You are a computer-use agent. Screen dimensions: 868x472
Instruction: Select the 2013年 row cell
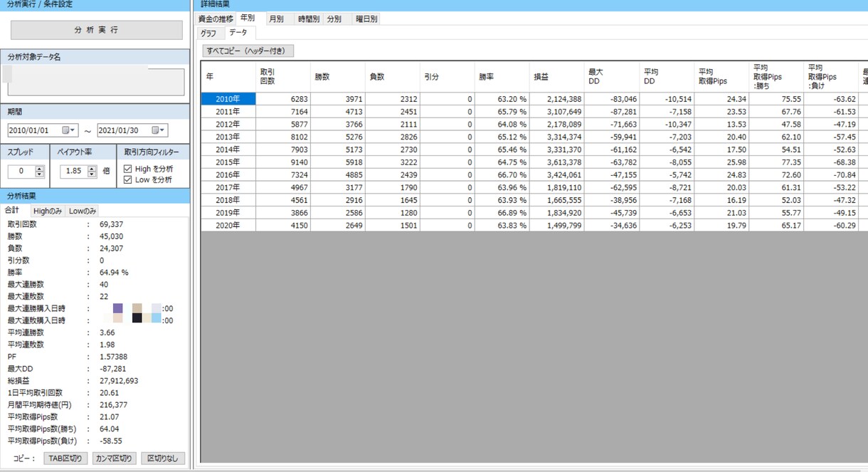228,137
